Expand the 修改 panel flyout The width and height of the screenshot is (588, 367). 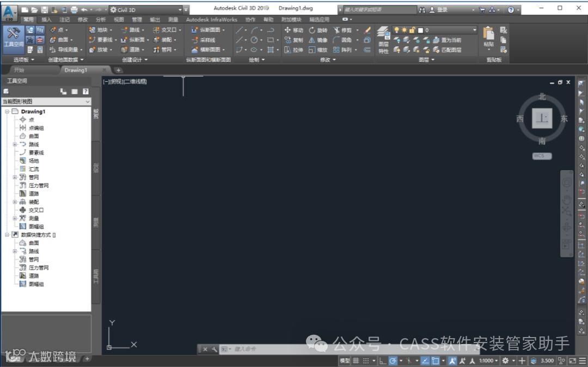pos(328,59)
